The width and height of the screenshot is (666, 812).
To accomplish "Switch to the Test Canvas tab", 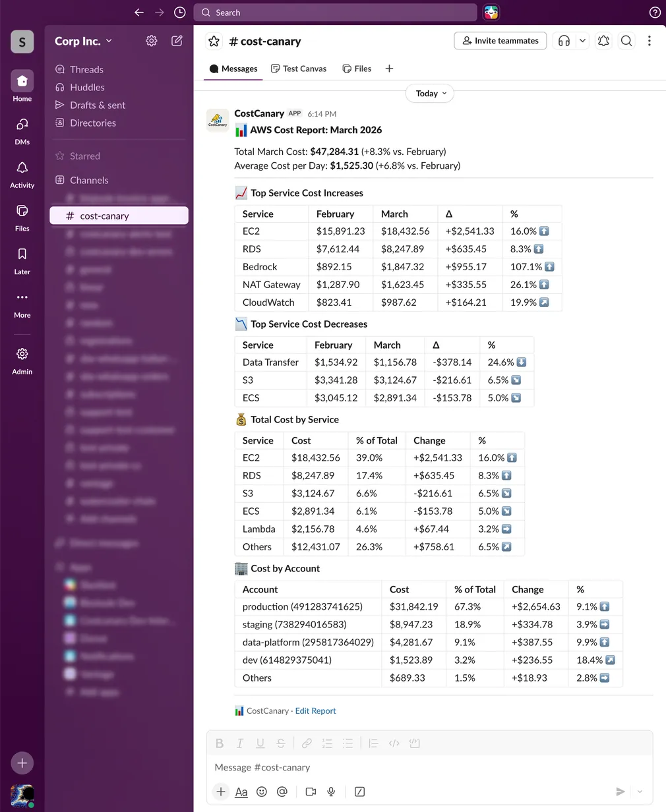I will coord(299,69).
